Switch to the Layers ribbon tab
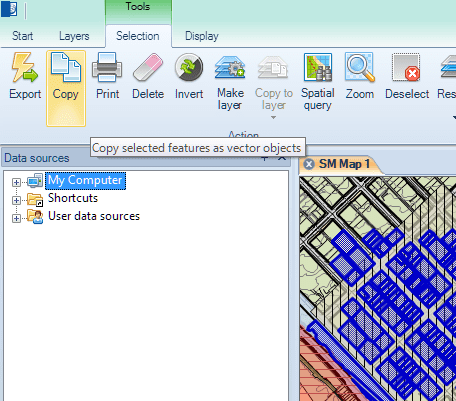 pyautogui.click(x=74, y=36)
